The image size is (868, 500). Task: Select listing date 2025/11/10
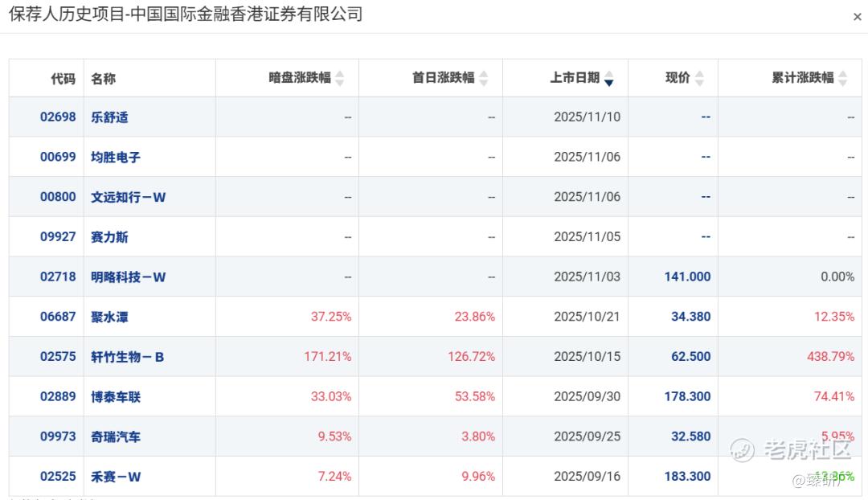click(x=588, y=117)
